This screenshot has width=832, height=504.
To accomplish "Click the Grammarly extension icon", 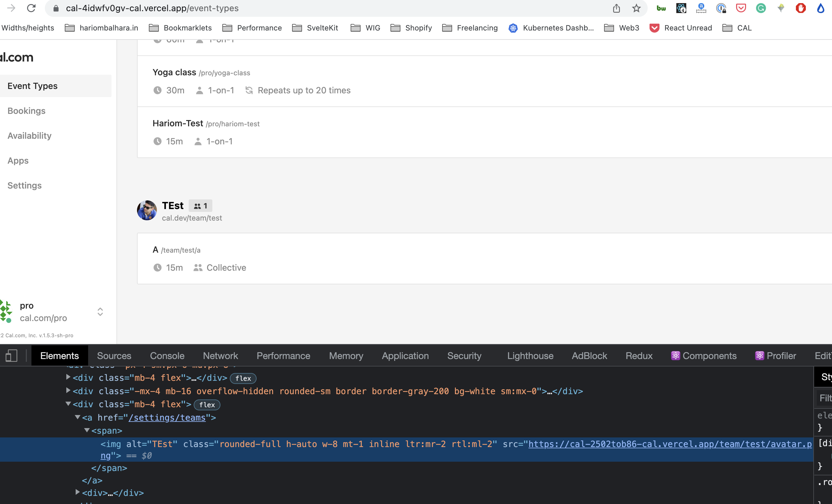I will point(761,8).
